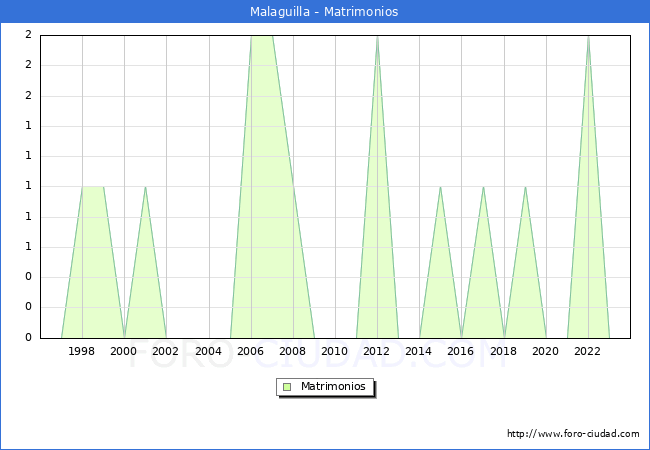
Task: Click the 2019 data peak
Action: click(x=525, y=187)
